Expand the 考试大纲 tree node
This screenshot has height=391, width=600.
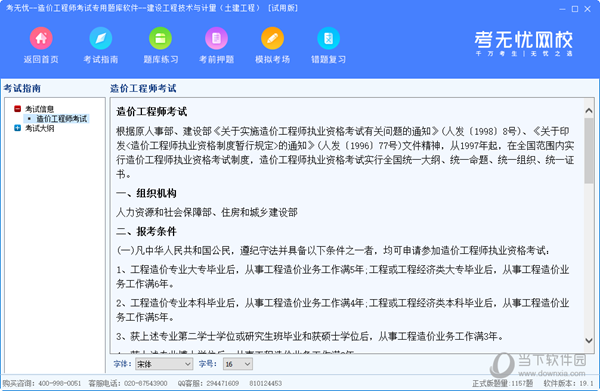point(17,128)
